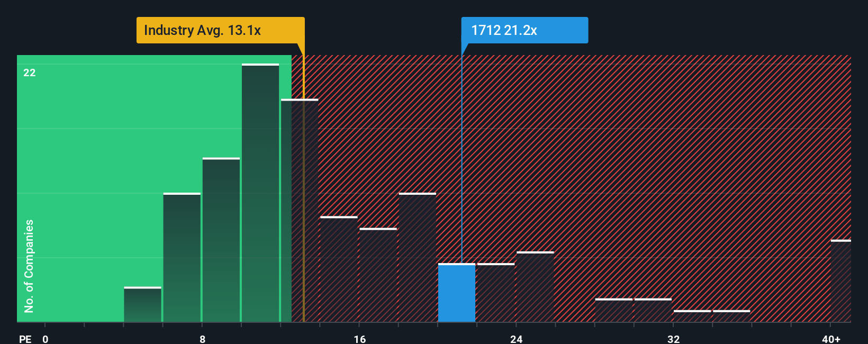Click the x-axis label 40+
This screenshot has width=868, height=344.
click(831, 339)
